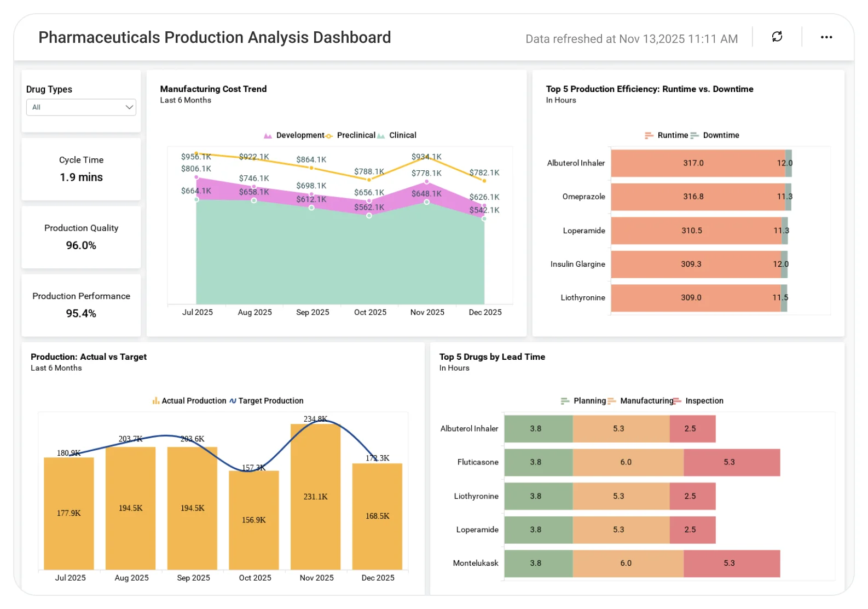This screenshot has height=609, width=868.
Task: Toggle the Downtime legend entry
Action: [715, 135]
